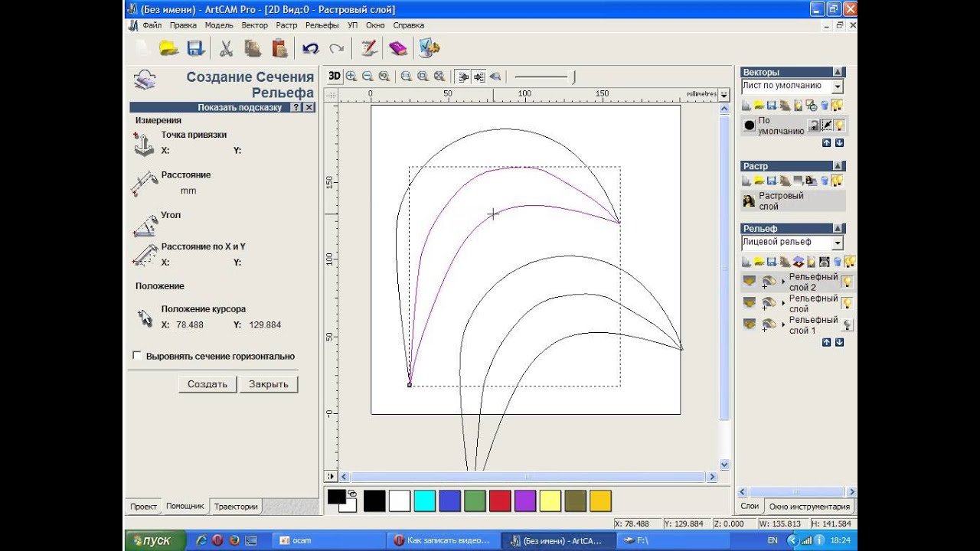Open the purple help book icon
This screenshot has height=551, width=980.
(398, 49)
